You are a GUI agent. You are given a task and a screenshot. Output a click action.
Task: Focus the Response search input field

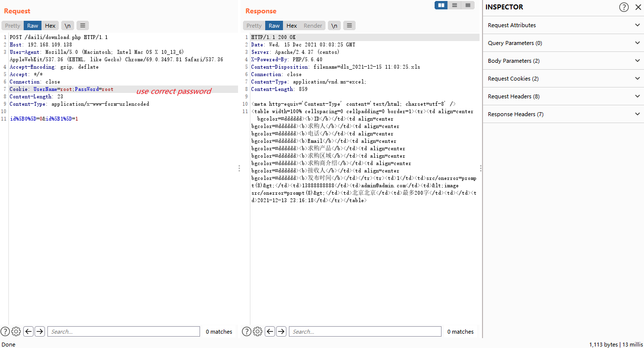pos(365,332)
